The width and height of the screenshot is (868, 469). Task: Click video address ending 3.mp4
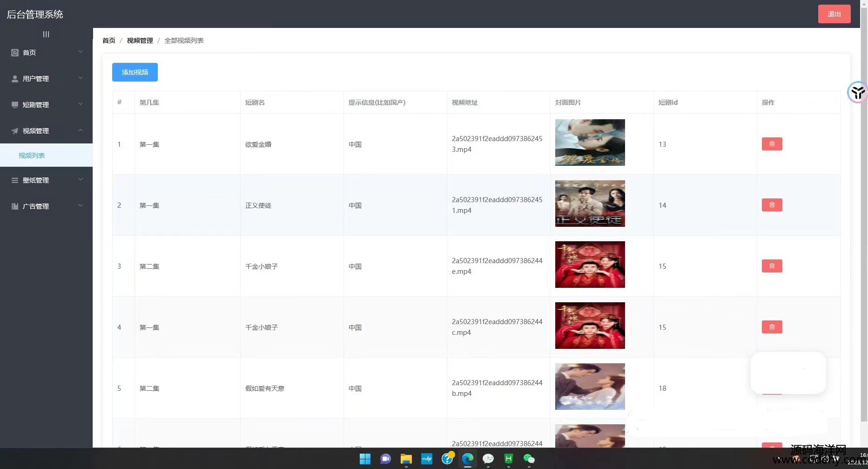497,144
